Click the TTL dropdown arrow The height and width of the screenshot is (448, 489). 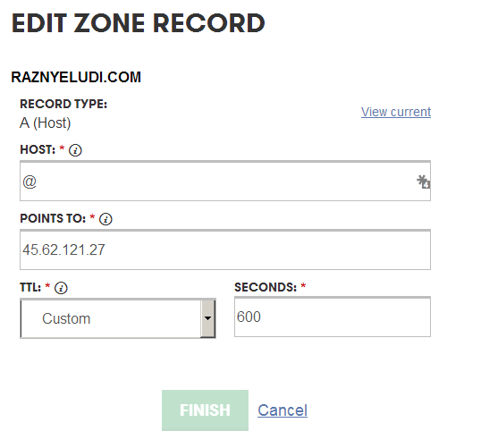(x=207, y=318)
